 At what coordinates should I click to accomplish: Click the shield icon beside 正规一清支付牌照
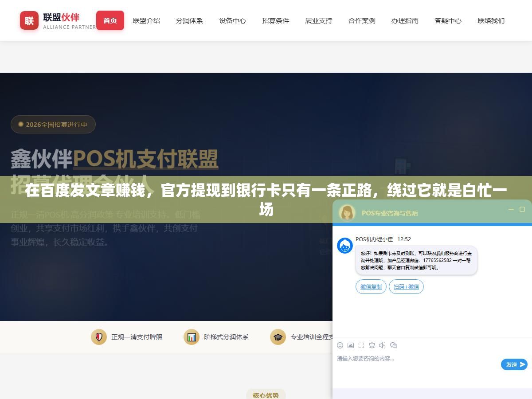pos(99,337)
